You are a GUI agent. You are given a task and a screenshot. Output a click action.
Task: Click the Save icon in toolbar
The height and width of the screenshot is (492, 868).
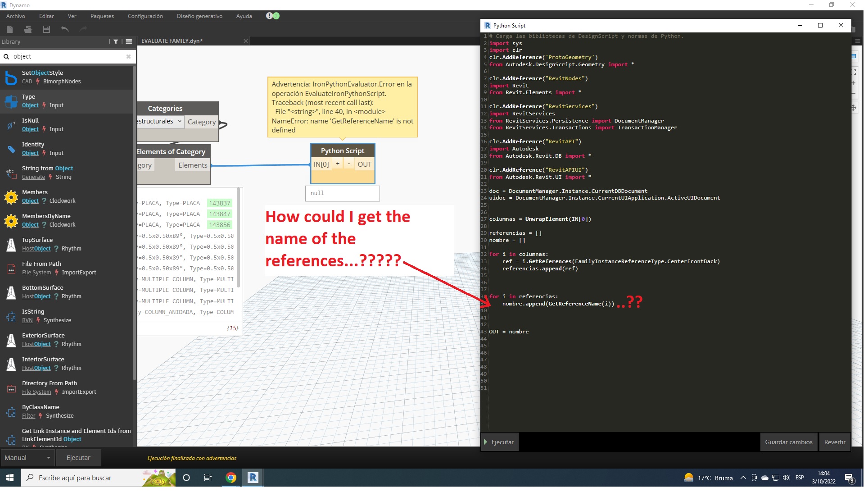pos(46,29)
